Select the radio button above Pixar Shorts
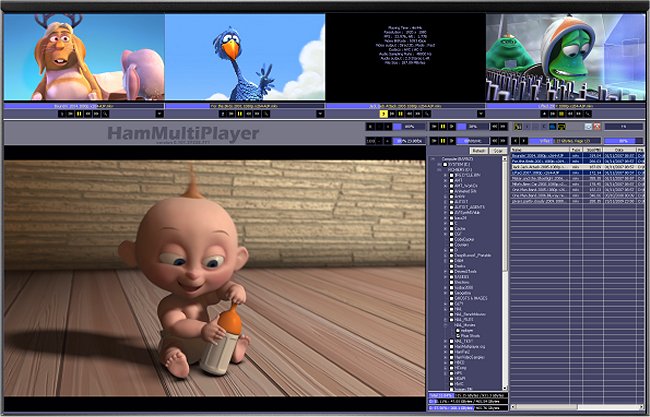 coord(458,330)
